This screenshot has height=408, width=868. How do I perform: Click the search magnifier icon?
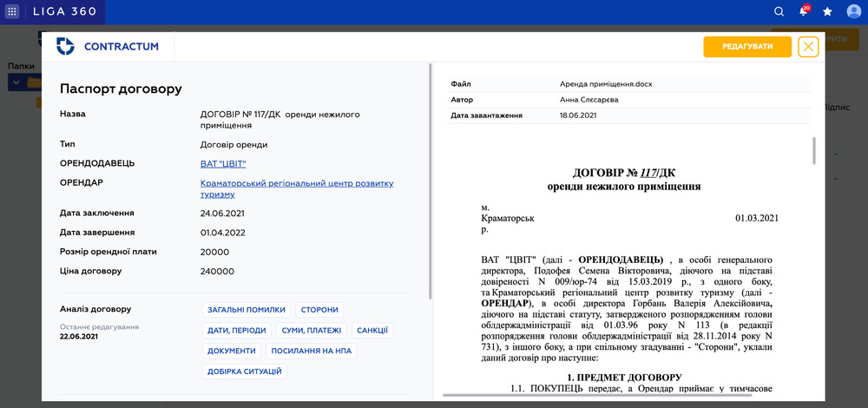tap(779, 11)
